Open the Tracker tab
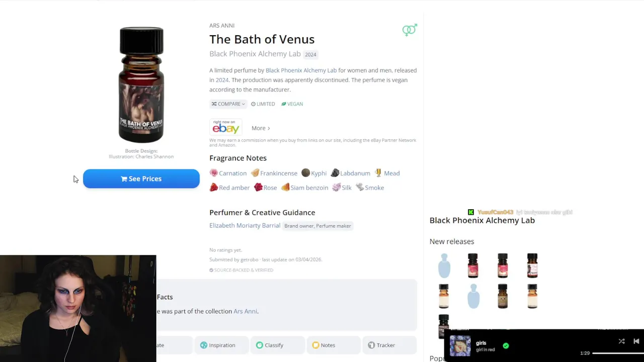 (381, 345)
